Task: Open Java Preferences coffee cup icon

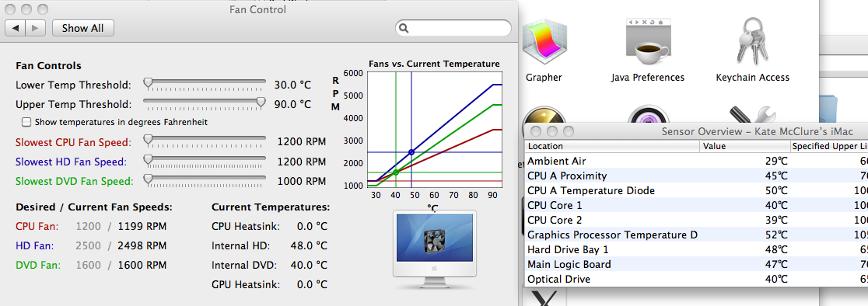Action: tap(648, 41)
